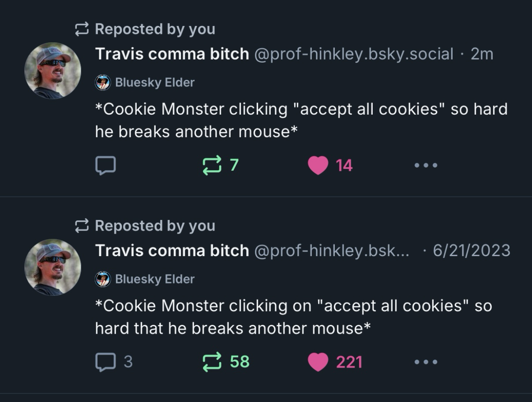The width and height of the screenshot is (532, 402).
Task: Click the top "Reposted by you" repost icon
Action: tap(82, 30)
